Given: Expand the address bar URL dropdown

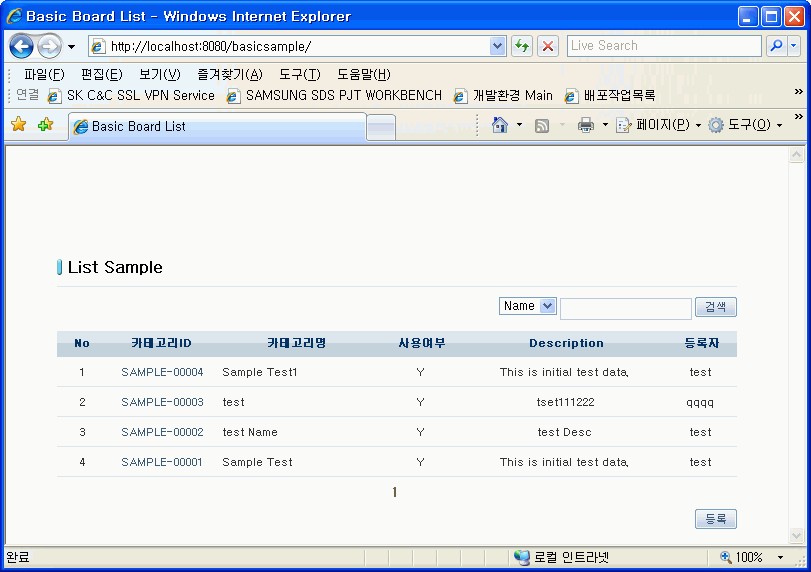Looking at the screenshot, I should 498,46.
